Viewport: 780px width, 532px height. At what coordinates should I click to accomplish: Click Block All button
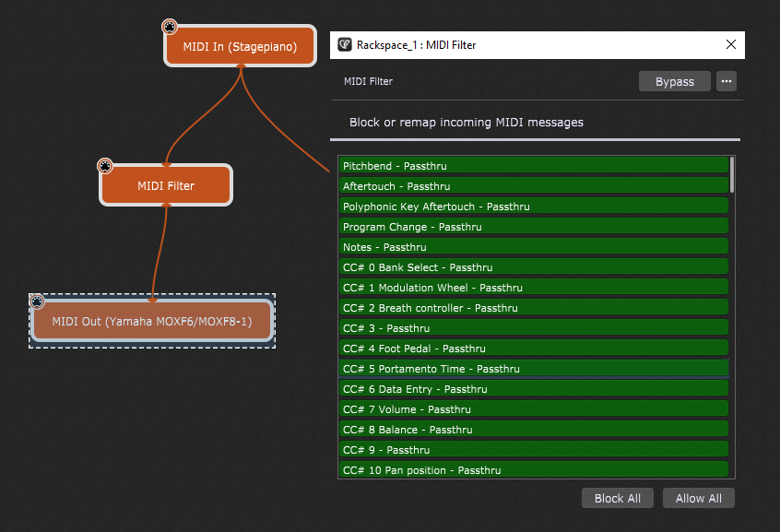pyautogui.click(x=618, y=498)
